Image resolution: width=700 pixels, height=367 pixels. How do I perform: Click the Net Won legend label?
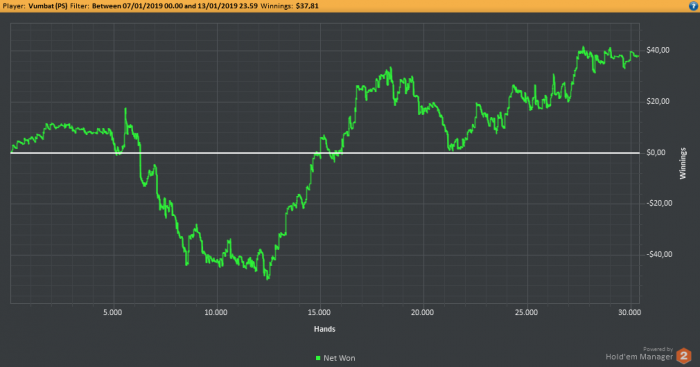(339, 358)
